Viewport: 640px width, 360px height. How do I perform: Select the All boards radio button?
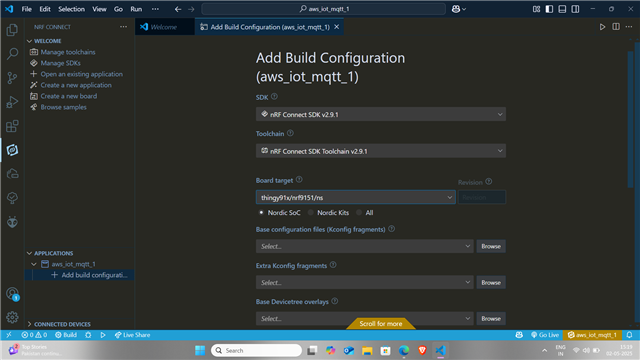point(359,213)
